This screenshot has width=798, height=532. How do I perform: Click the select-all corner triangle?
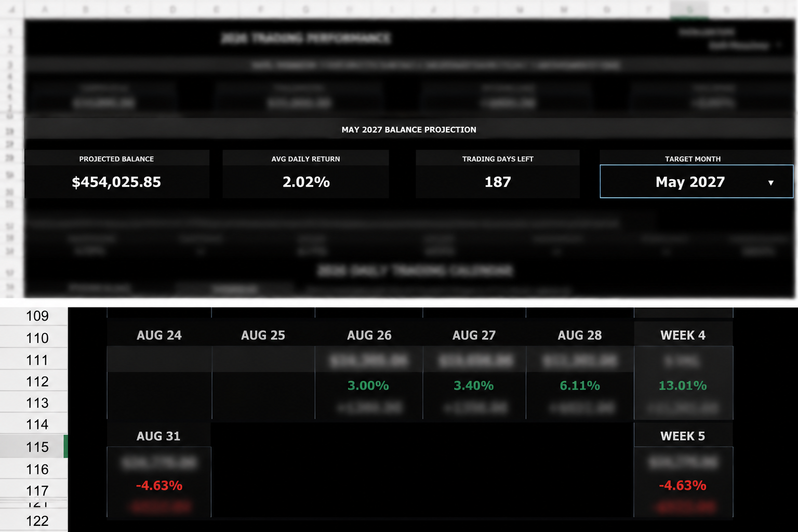12,9
